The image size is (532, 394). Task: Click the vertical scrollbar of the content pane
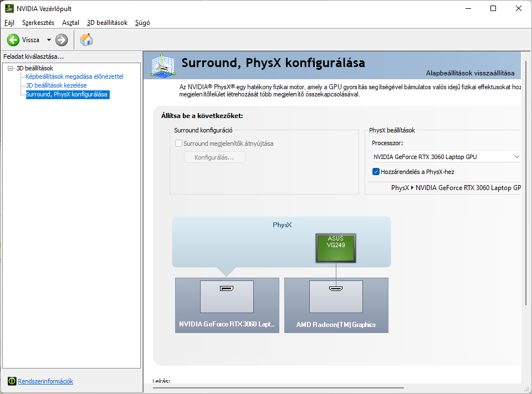(x=526, y=183)
